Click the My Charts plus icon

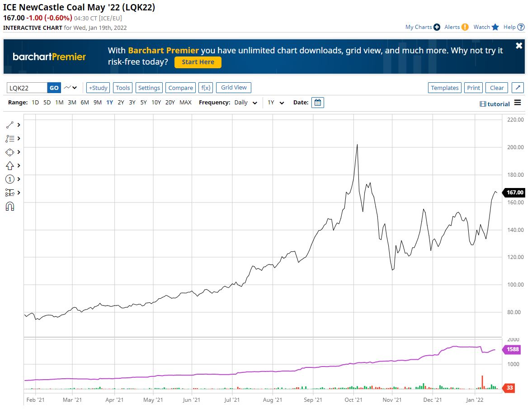pyautogui.click(x=437, y=27)
